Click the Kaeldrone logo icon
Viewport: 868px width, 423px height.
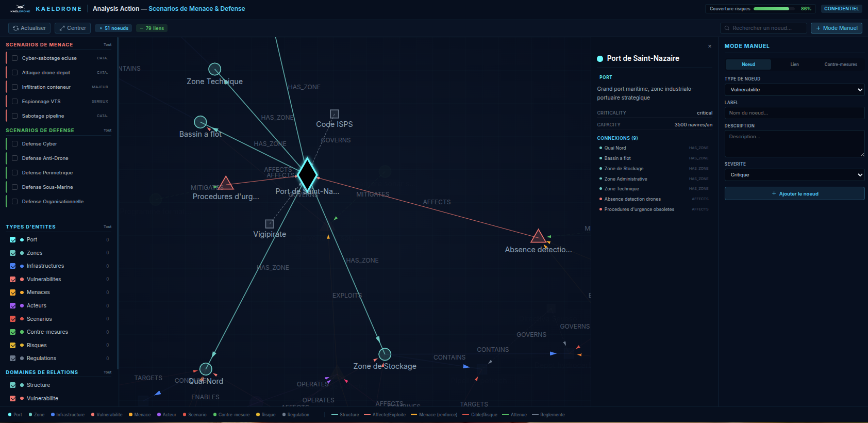(x=20, y=8)
